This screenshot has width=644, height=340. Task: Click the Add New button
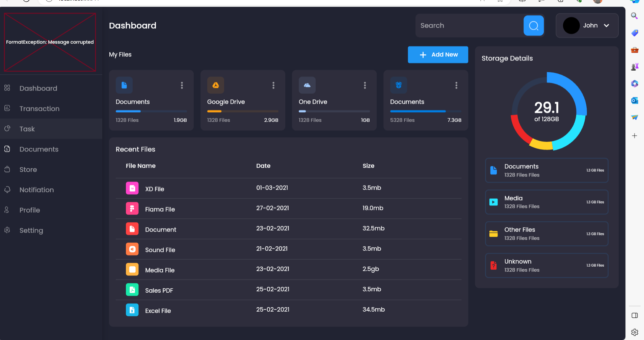[x=438, y=54]
